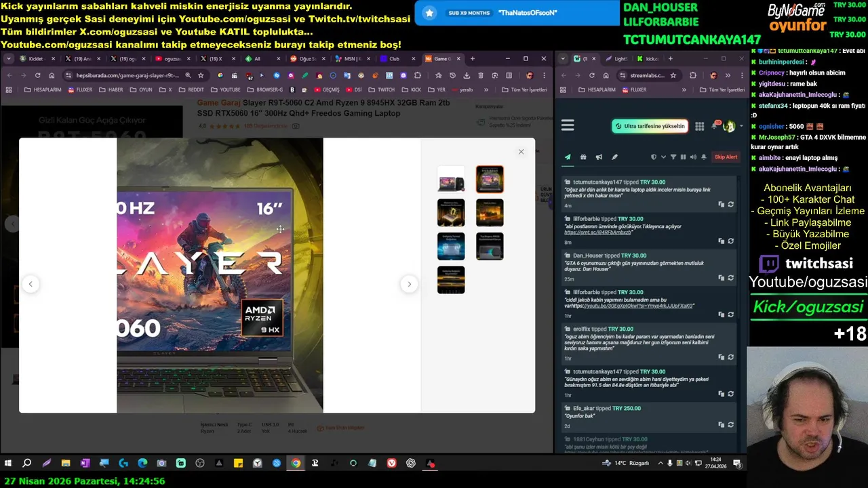Click Ultra tarifesine yükseltin button
This screenshot has width=868, height=488.
click(x=650, y=126)
